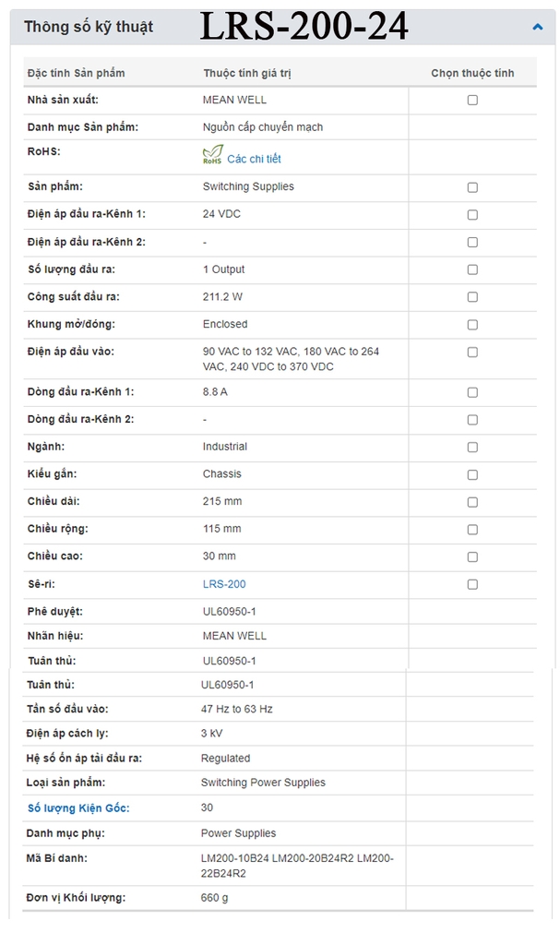Collapse the Thông số kỹ thuật panel

[538, 28]
